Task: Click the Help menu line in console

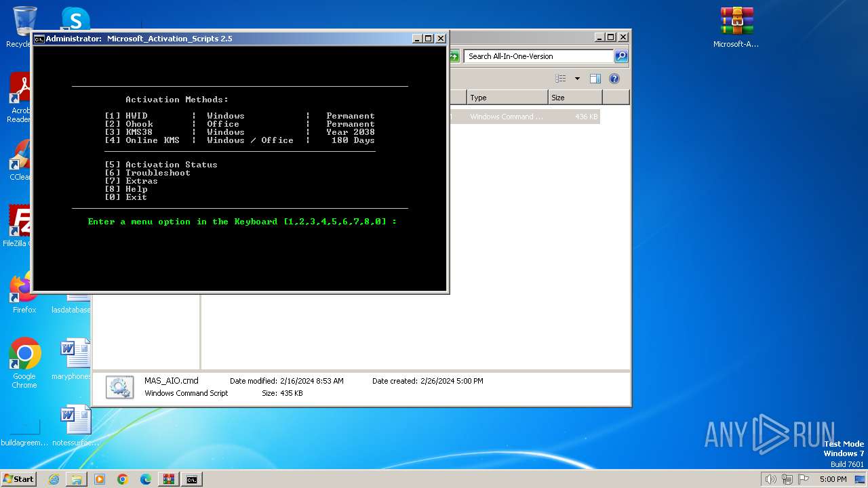Action: tap(125, 189)
